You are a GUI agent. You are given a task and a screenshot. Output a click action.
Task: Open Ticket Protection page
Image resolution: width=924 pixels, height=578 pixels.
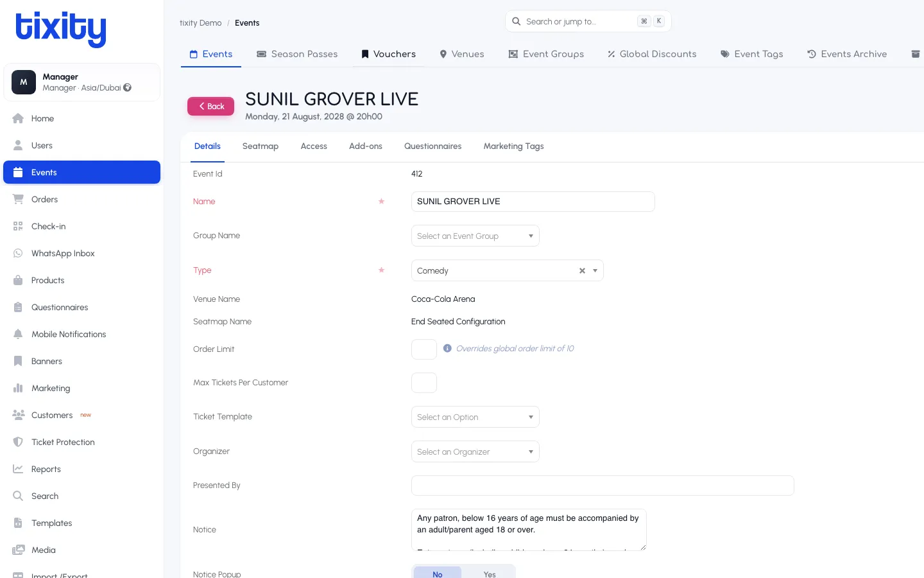click(81, 442)
